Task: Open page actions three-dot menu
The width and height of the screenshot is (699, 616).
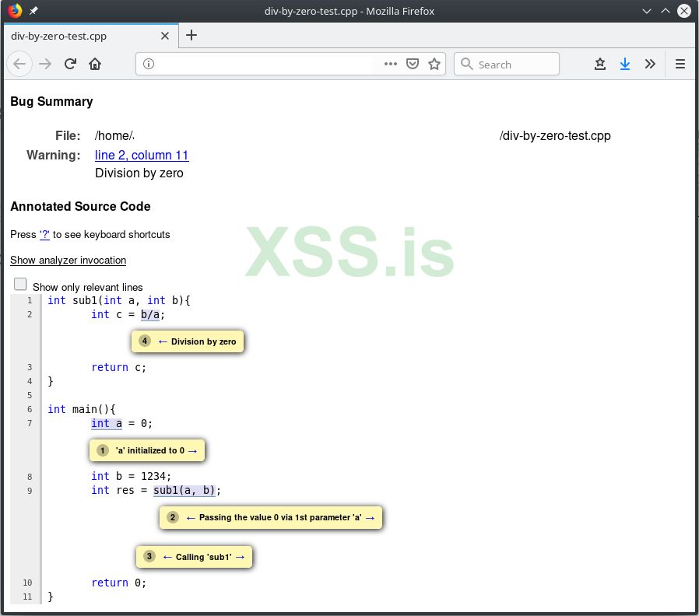Action: pos(391,64)
